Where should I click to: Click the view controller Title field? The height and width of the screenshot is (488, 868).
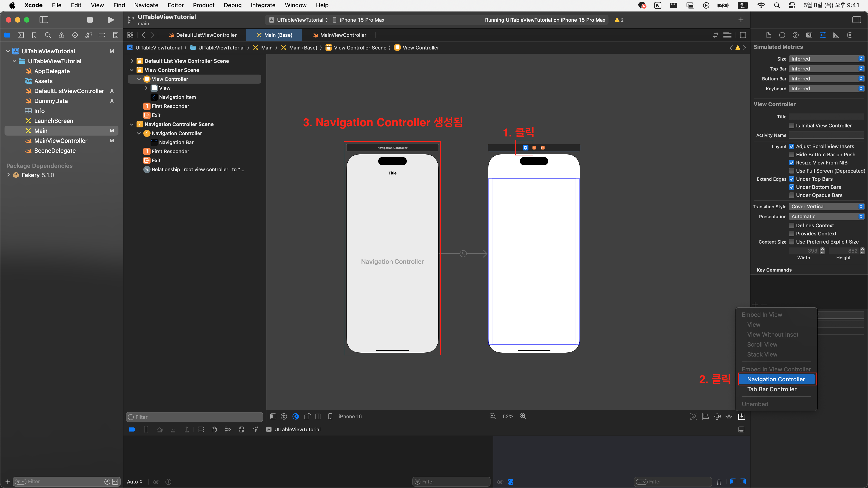827,117
